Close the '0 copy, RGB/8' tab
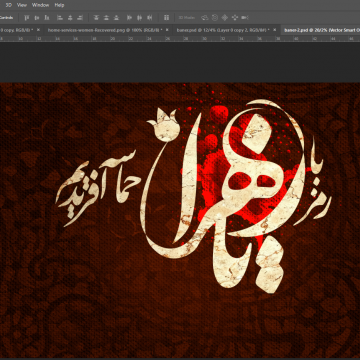 (x=38, y=30)
